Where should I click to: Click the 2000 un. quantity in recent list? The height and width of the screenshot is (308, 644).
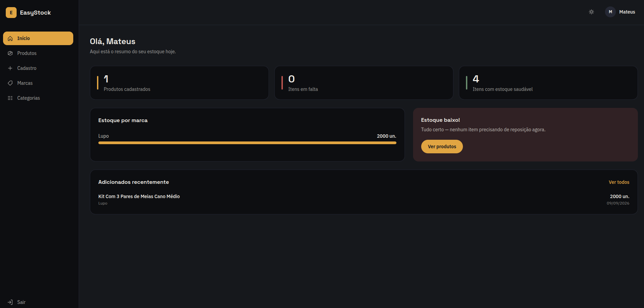click(x=620, y=196)
